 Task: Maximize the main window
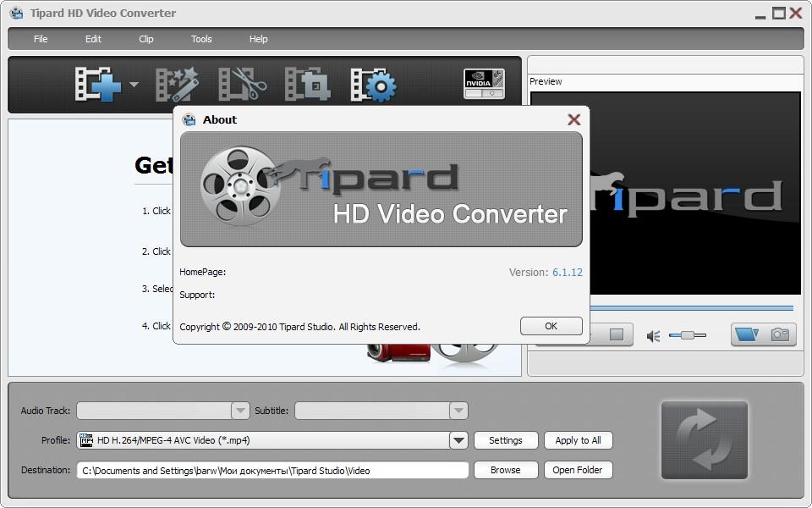point(778,13)
